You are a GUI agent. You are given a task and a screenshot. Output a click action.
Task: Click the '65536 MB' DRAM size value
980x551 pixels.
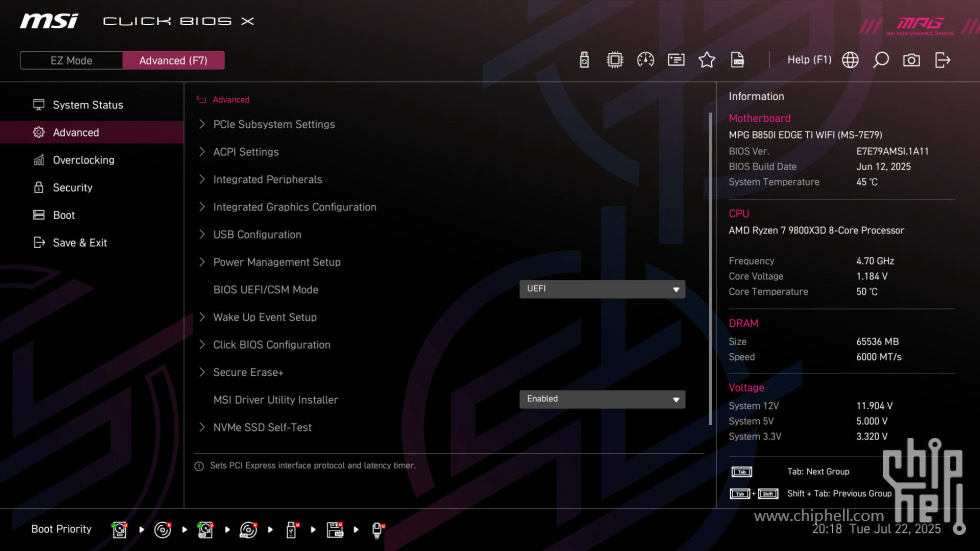tap(878, 342)
